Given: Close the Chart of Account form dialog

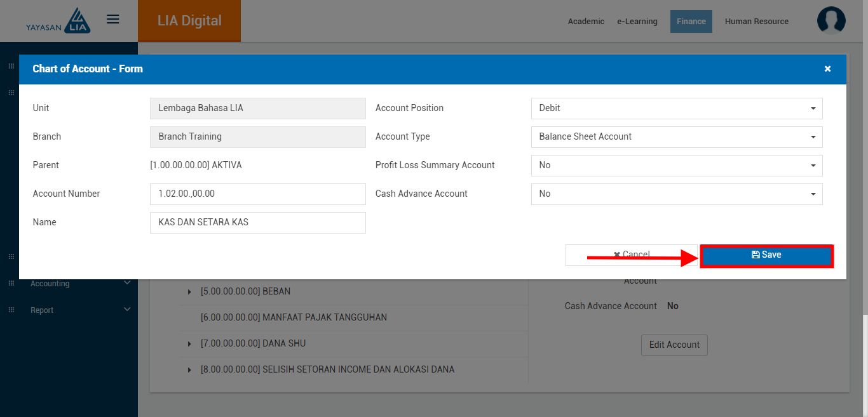Looking at the screenshot, I should point(827,69).
